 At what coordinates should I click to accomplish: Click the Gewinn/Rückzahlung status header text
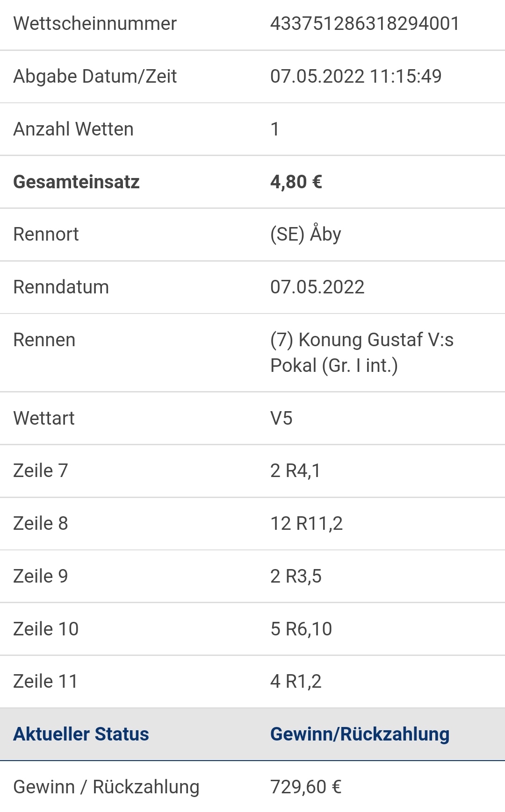pyautogui.click(x=360, y=734)
